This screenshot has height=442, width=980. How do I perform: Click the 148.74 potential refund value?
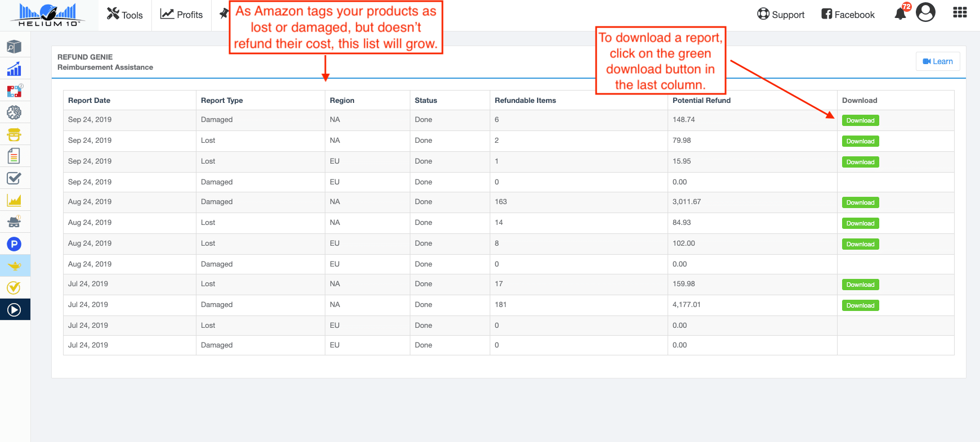point(684,119)
